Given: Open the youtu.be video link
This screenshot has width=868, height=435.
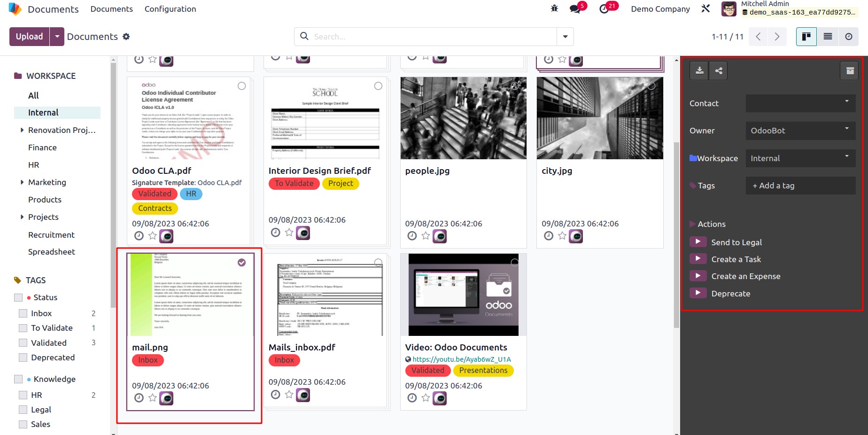Looking at the screenshot, I should click(x=461, y=359).
